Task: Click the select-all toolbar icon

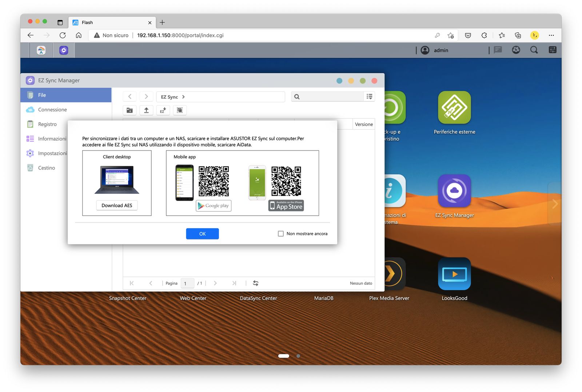Action: 180,110
